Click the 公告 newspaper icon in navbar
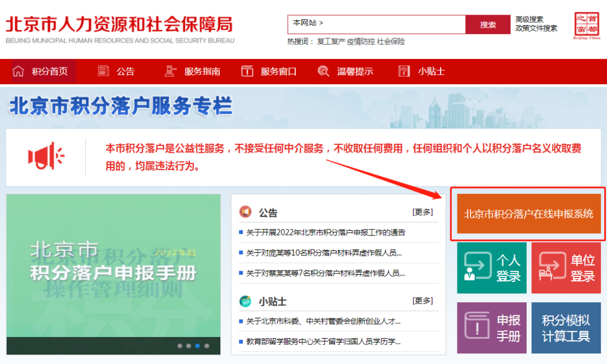607x364 pixels. coord(103,71)
